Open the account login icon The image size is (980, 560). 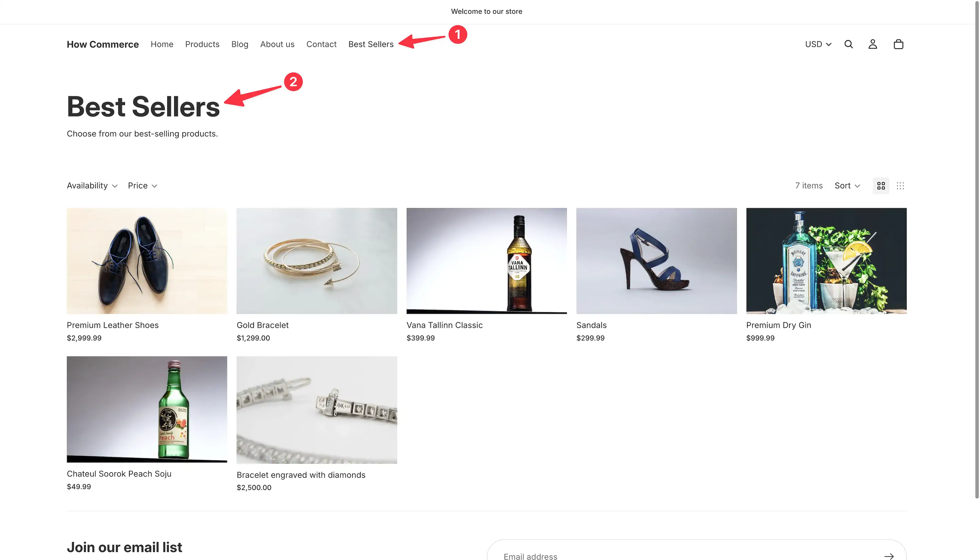(872, 44)
